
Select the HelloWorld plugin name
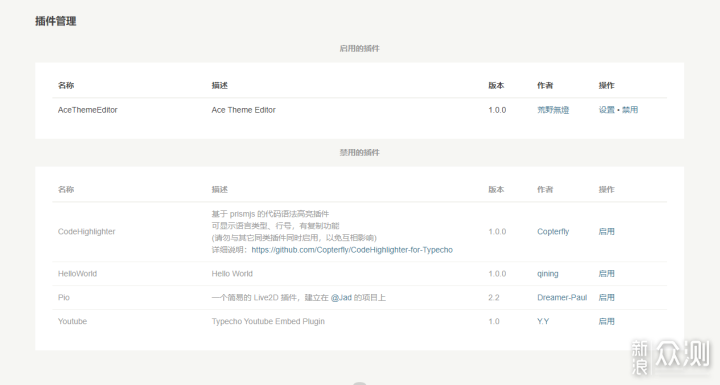tap(77, 274)
